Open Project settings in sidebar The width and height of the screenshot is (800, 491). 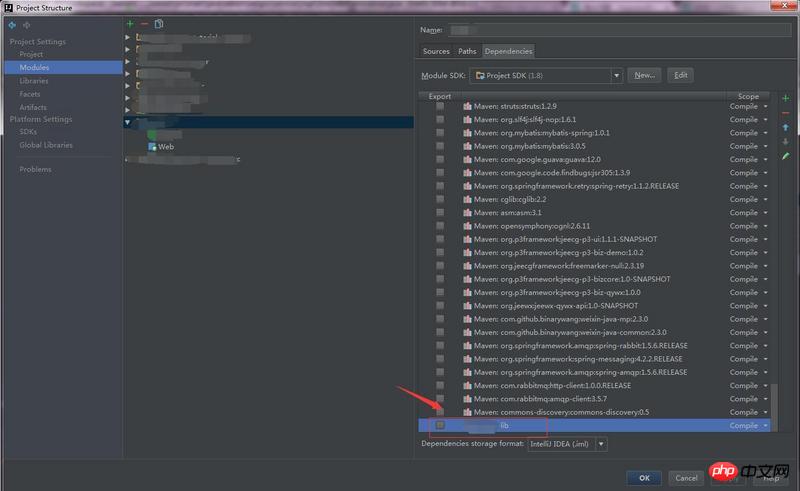click(x=31, y=54)
